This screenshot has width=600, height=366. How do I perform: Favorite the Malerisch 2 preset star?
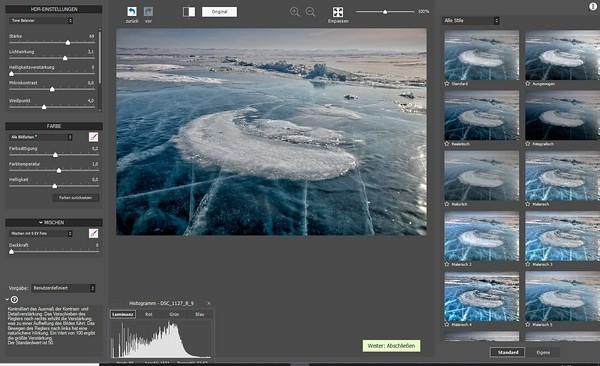pyautogui.click(x=447, y=264)
